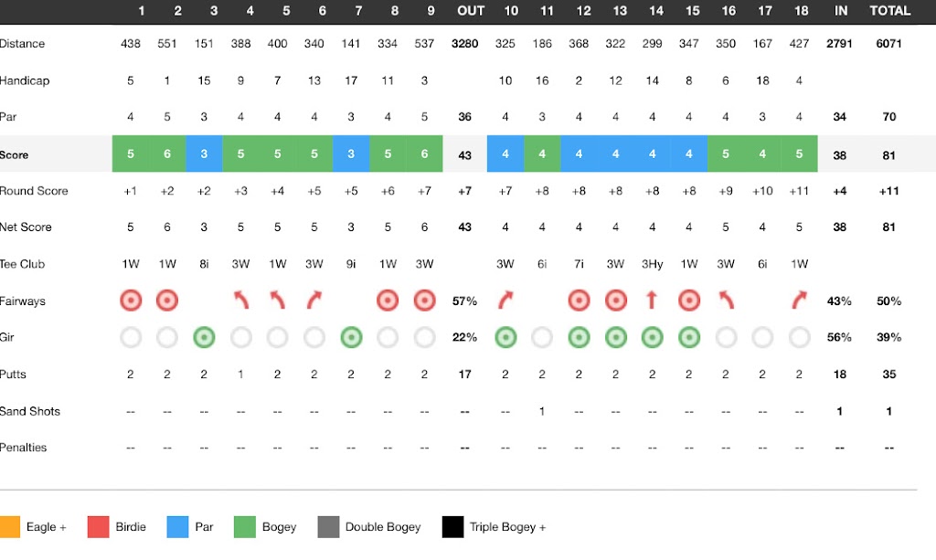Click hole 11 sand shots value
Screen dimensions: 936x560
pos(542,411)
